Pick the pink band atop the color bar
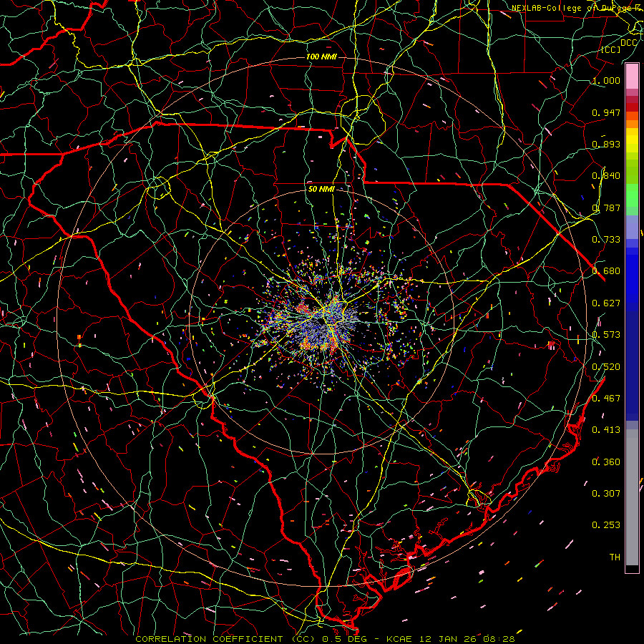 [x=632, y=77]
